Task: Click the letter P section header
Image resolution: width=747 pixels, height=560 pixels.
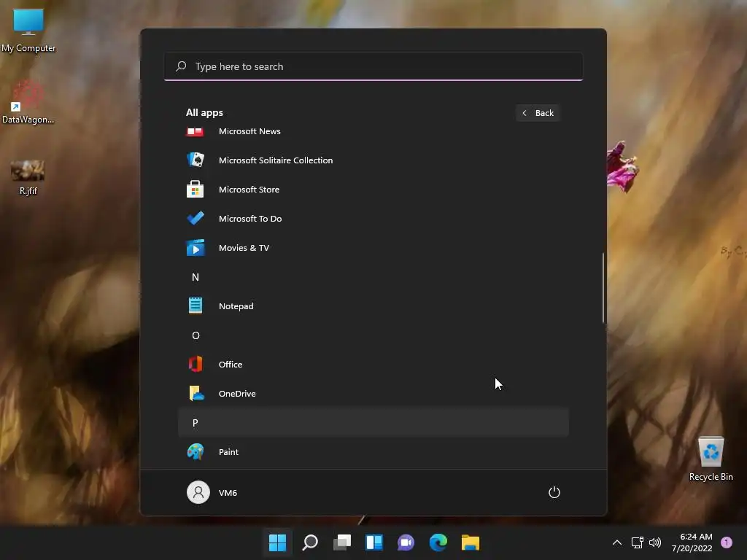Action: point(373,422)
